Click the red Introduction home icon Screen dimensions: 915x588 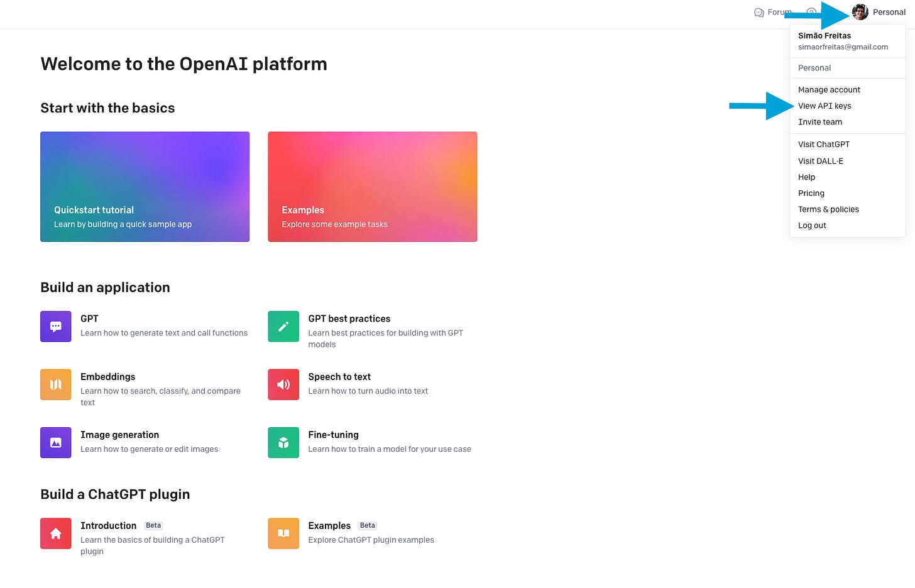(x=56, y=533)
